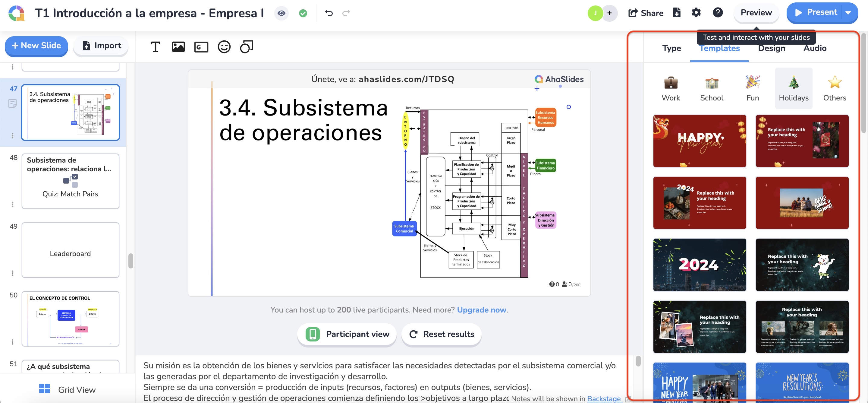Open options menu dots for slide 48
Viewport: 868px width, 403px height.
point(12,205)
